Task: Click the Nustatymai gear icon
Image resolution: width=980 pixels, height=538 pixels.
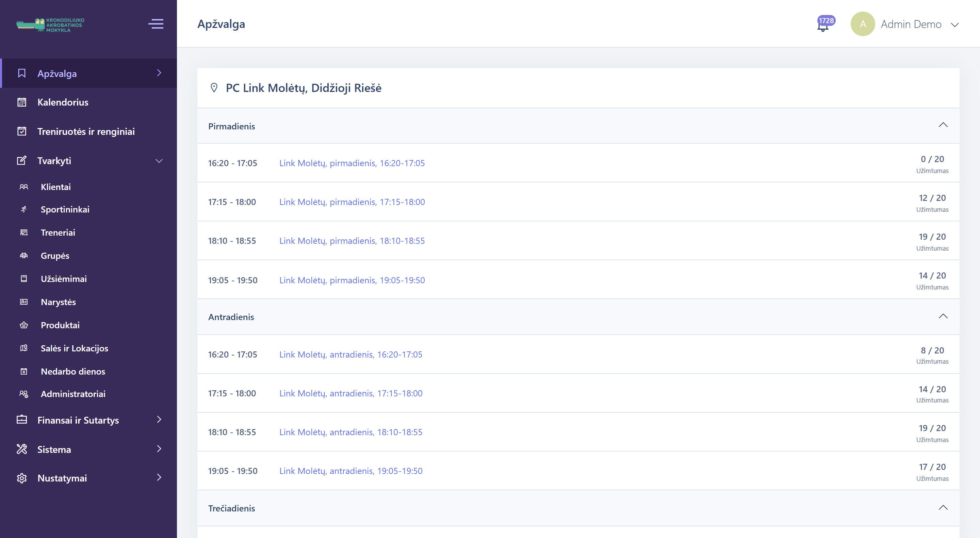Action: (22, 478)
